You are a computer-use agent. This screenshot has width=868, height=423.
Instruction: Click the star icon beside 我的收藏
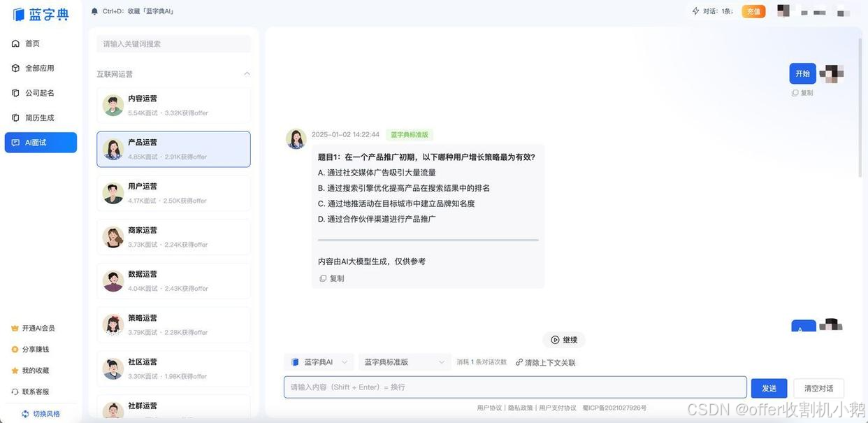click(15, 371)
